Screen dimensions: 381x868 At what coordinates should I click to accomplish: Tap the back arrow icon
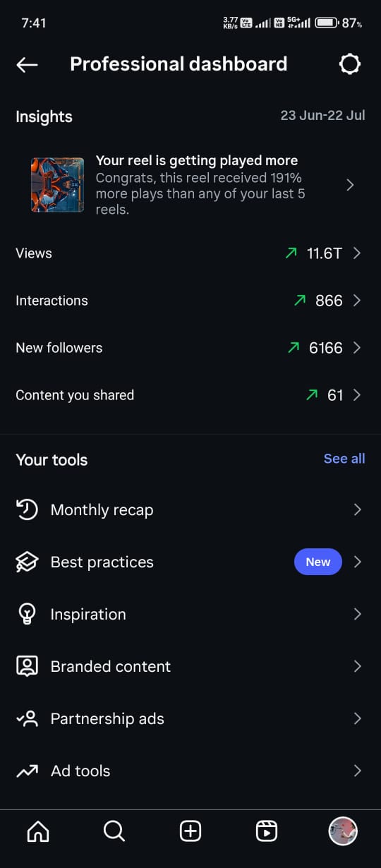coord(27,65)
